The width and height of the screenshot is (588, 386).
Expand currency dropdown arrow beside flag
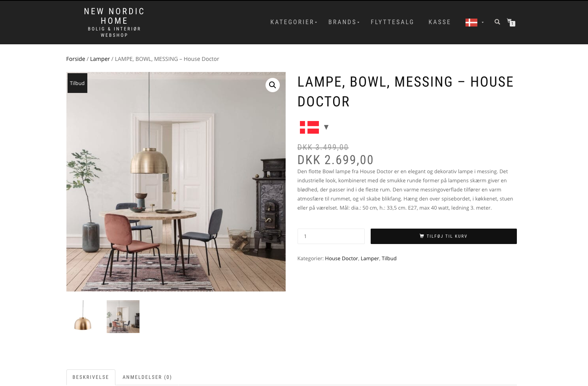coord(326,127)
